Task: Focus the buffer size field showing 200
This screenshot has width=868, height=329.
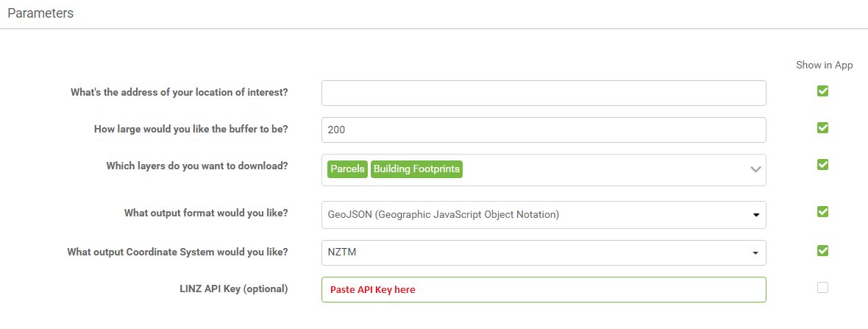Action: click(543, 130)
